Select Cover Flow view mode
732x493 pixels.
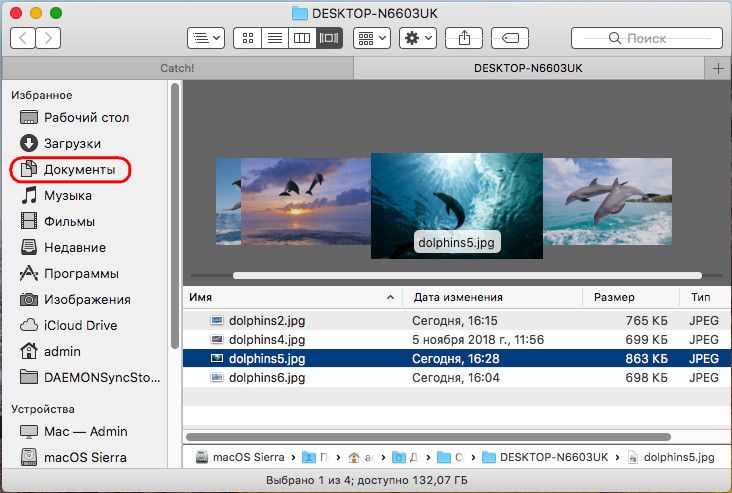pyautogui.click(x=329, y=38)
